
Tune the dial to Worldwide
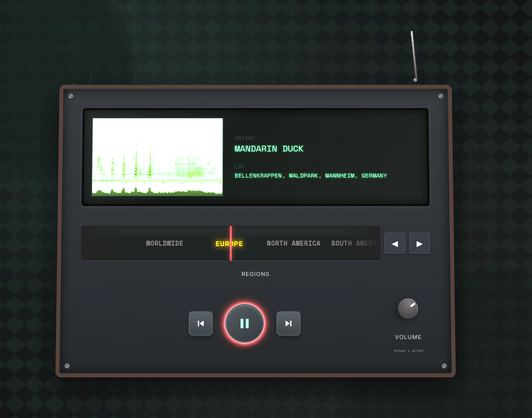[x=164, y=244]
